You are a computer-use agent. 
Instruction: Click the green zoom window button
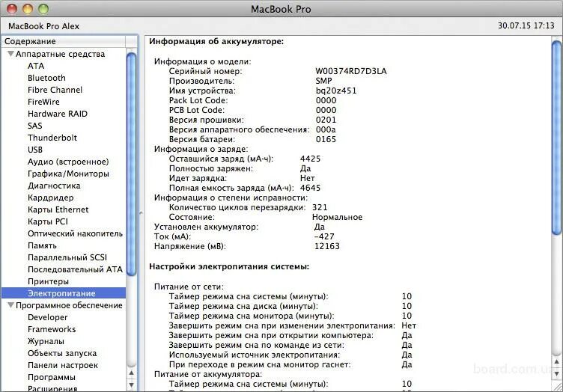(x=43, y=8)
